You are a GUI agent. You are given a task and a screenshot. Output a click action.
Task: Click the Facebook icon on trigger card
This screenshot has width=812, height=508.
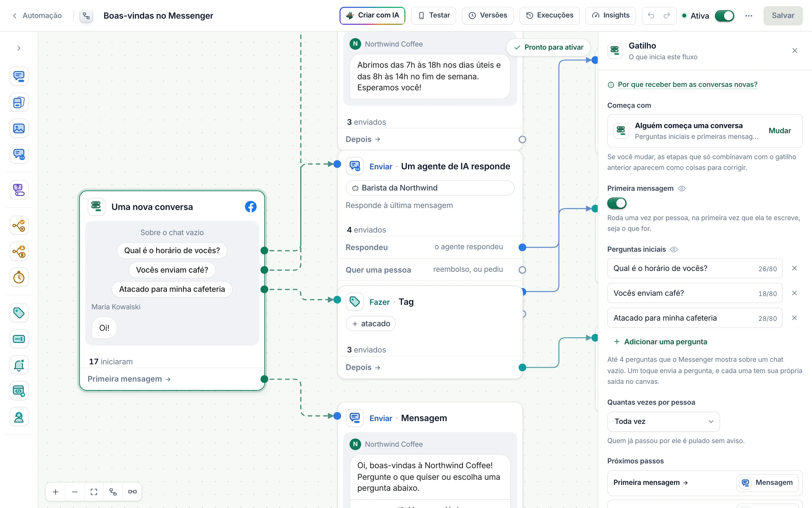pyautogui.click(x=251, y=207)
